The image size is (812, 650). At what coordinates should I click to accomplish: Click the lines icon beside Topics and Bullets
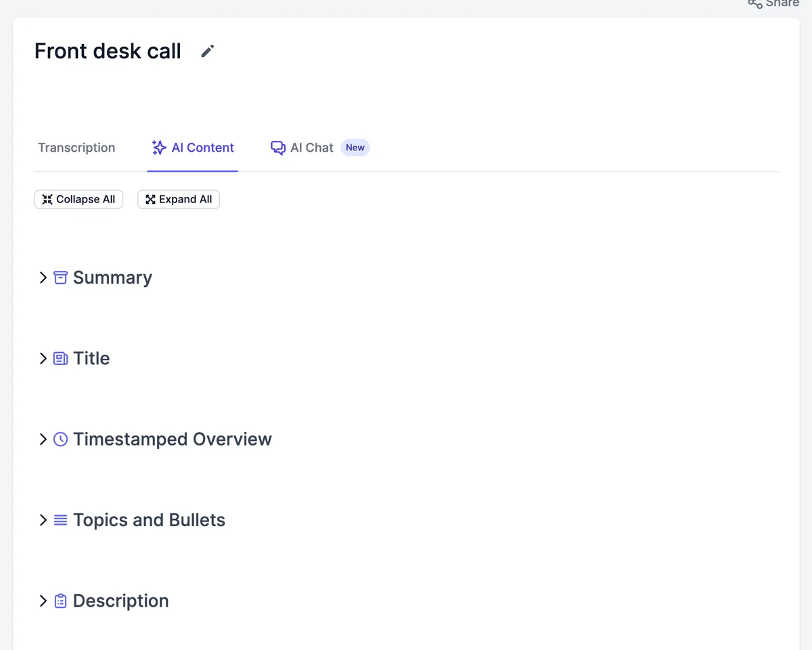[x=60, y=520]
